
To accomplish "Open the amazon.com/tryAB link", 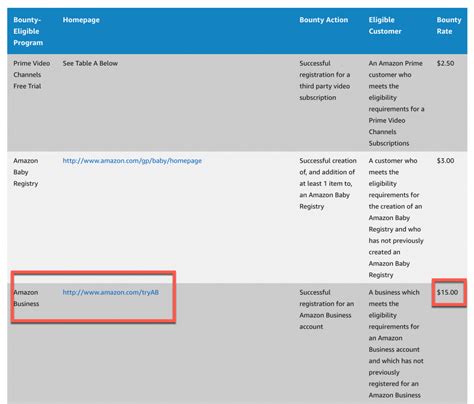I will pyautogui.click(x=111, y=292).
